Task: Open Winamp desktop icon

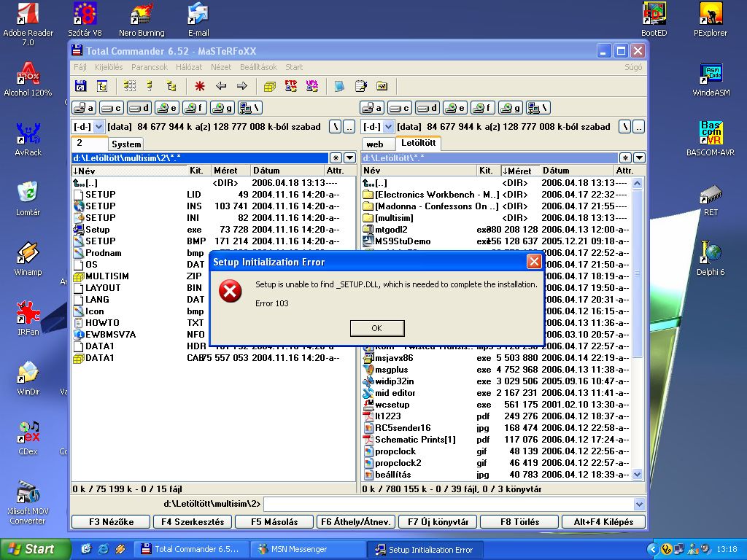Action: coord(28,259)
